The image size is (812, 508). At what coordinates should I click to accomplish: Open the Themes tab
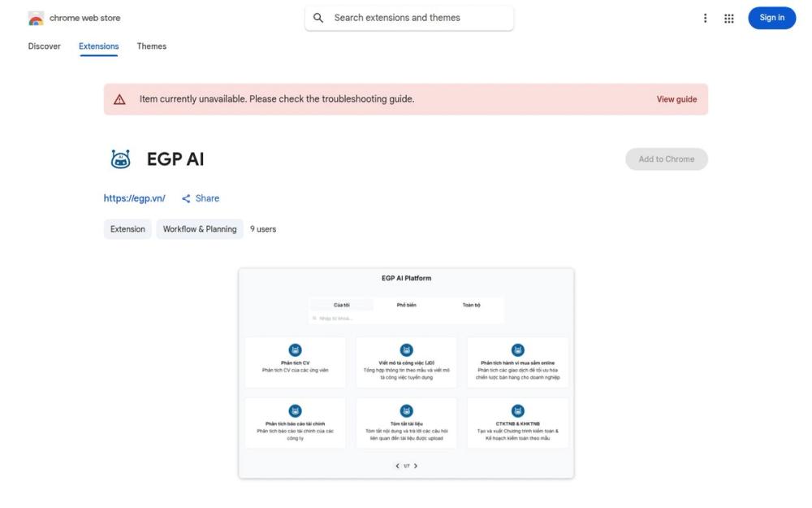[152, 46]
